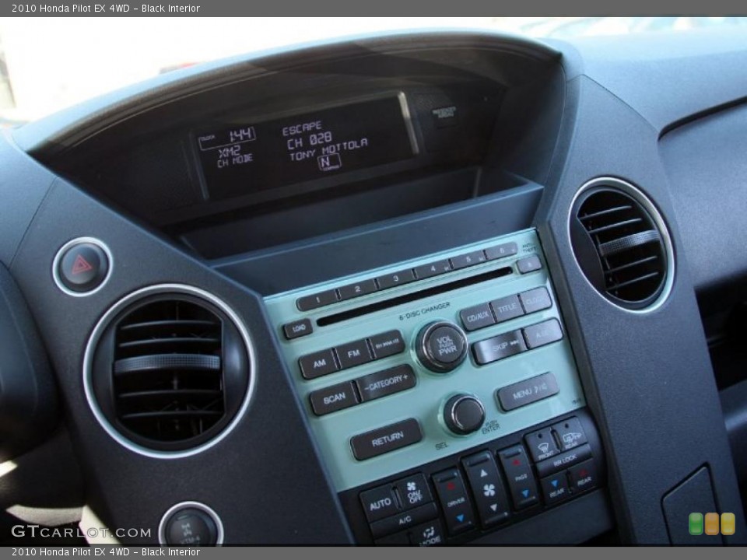Tap the N compass heading indicator
The width and height of the screenshot is (747, 560).
(x=328, y=162)
